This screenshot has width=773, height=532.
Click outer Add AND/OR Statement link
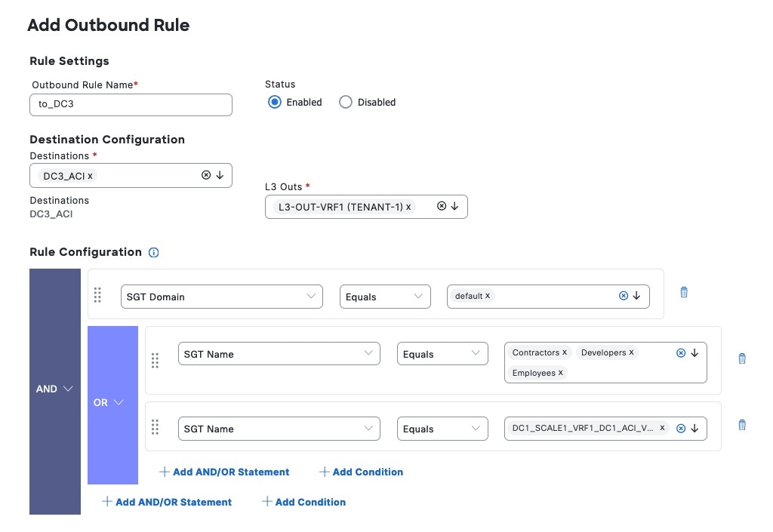coord(167,502)
